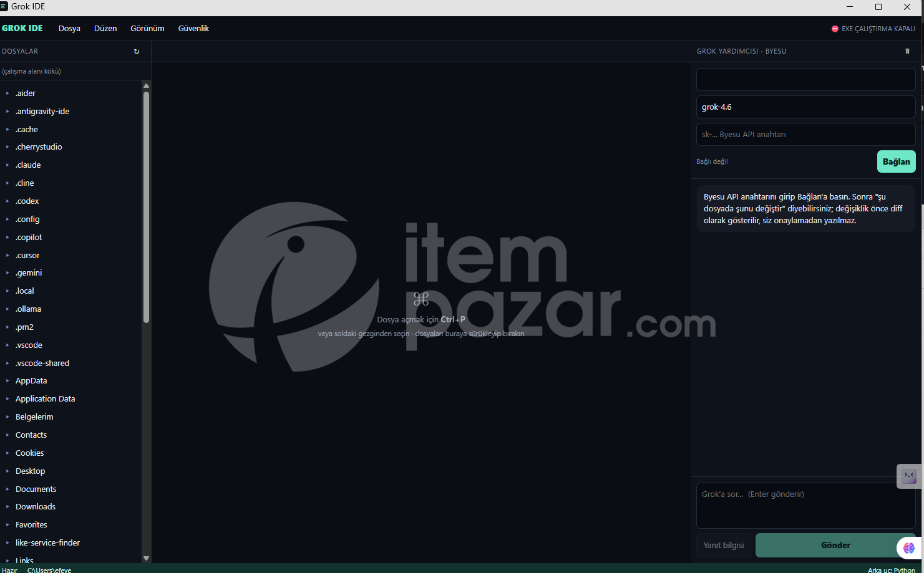Click the GROK IDE logo text
Screen dimensions: 924x573
click(x=22, y=28)
